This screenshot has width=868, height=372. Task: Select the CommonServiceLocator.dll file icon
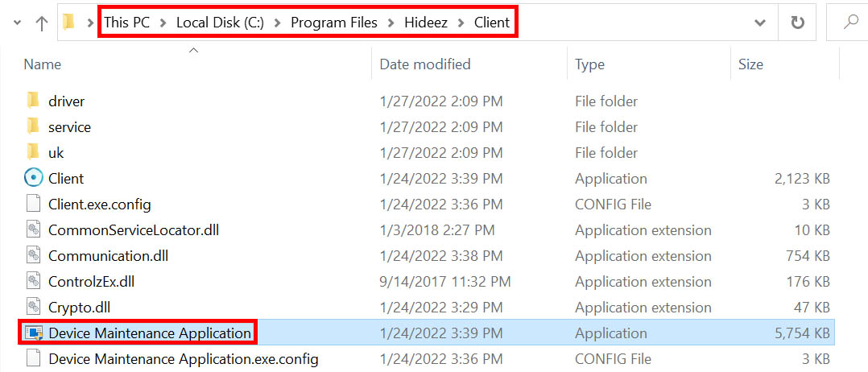tap(33, 229)
